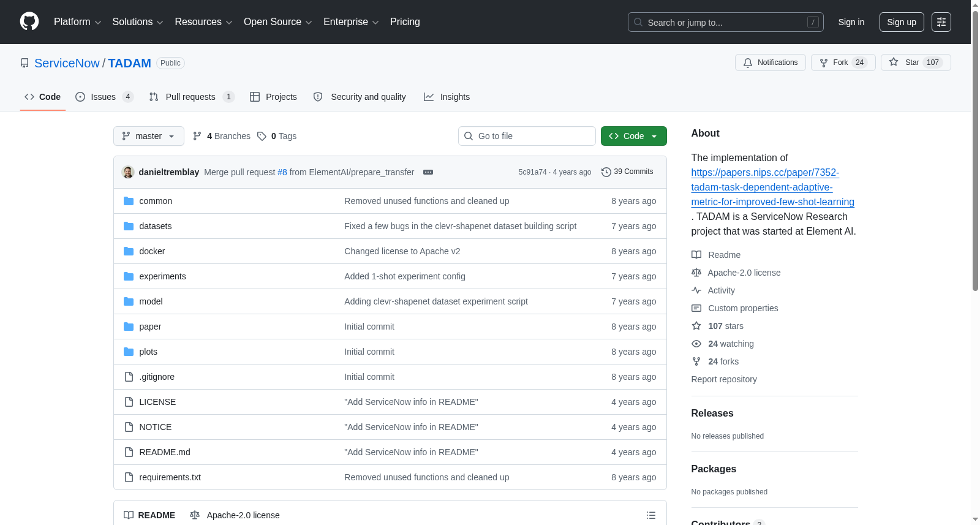Expand the Resources menu
Screen dimensions: 980x525
pos(204,22)
